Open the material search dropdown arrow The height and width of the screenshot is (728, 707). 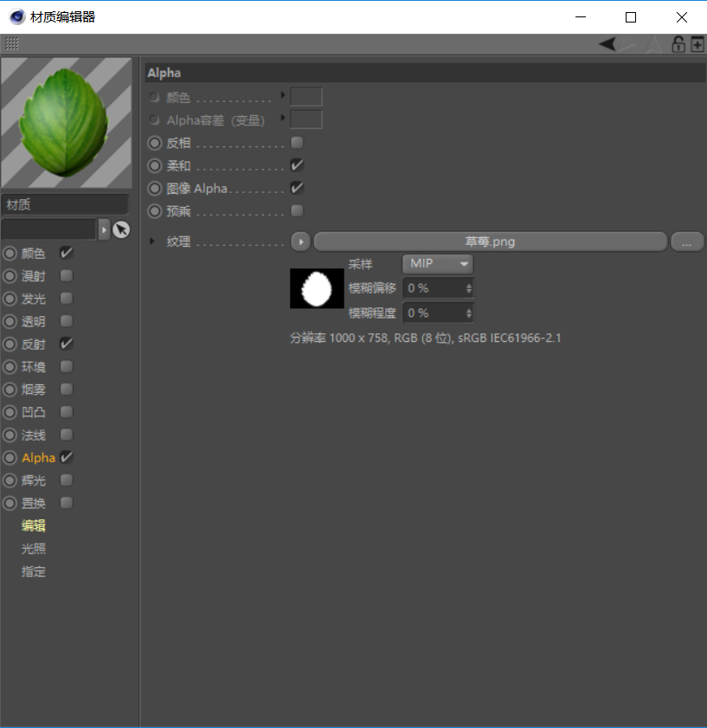pos(105,229)
